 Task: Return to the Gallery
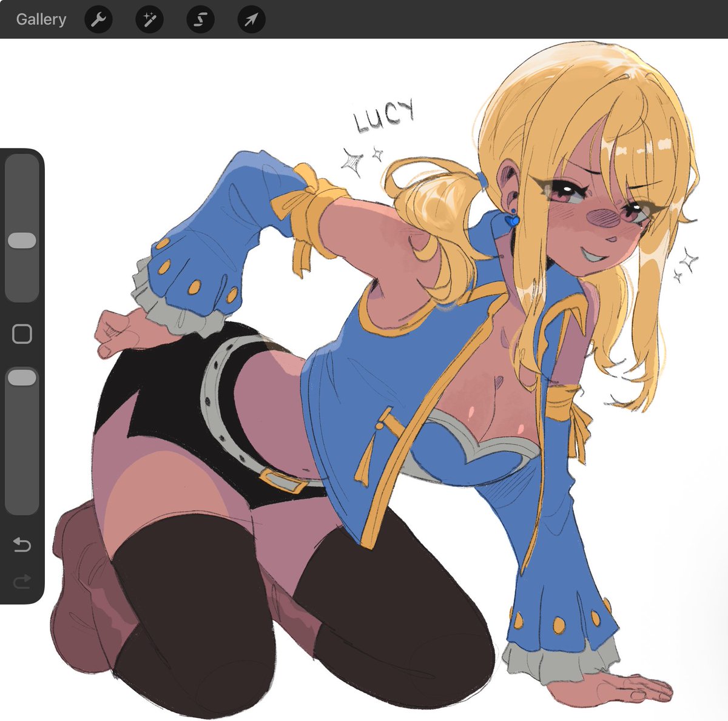click(x=41, y=19)
